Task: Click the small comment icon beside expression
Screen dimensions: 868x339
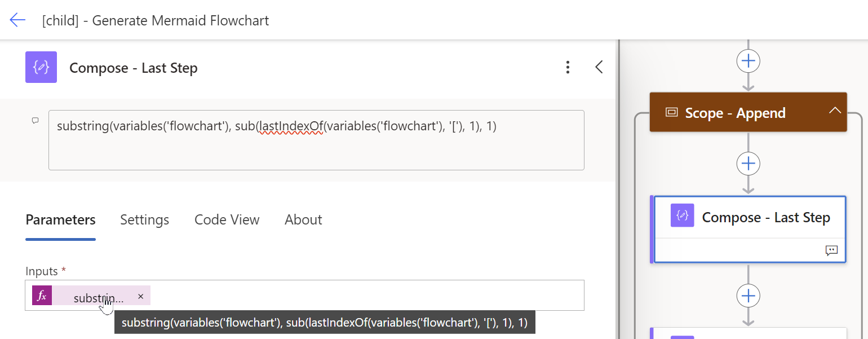Action: tap(35, 121)
